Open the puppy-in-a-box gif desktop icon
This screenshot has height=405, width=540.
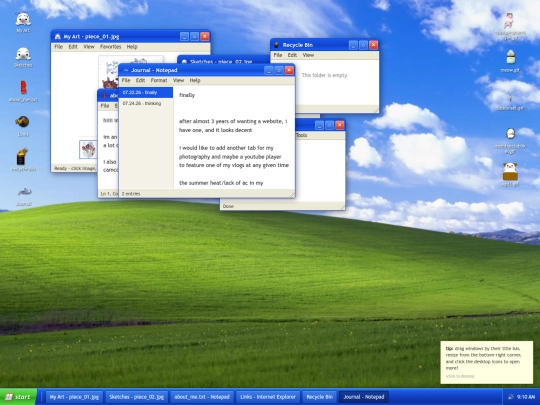click(x=510, y=175)
